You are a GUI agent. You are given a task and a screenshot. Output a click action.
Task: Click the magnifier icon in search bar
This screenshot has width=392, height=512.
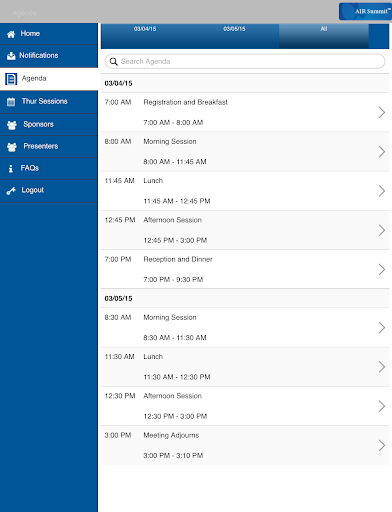(x=114, y=62)
